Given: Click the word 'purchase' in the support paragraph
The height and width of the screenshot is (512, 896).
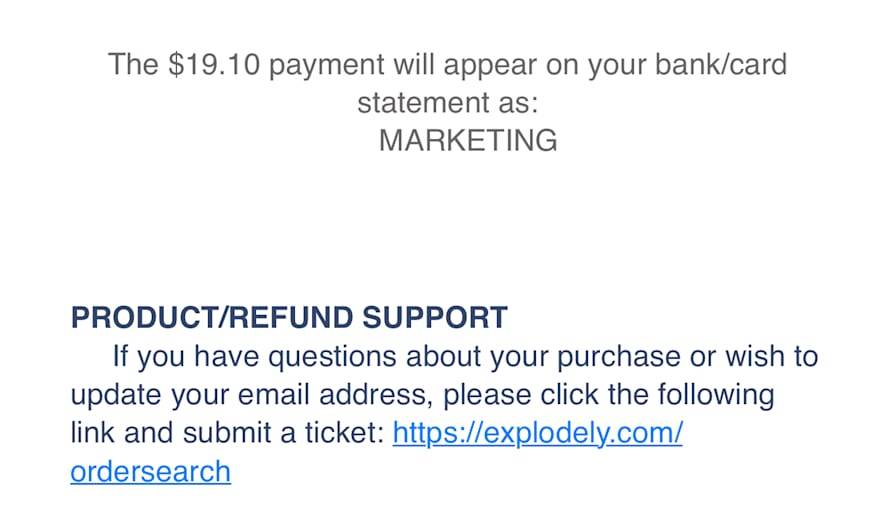Looking at the screenshot, I should click(x=619, y=357).
